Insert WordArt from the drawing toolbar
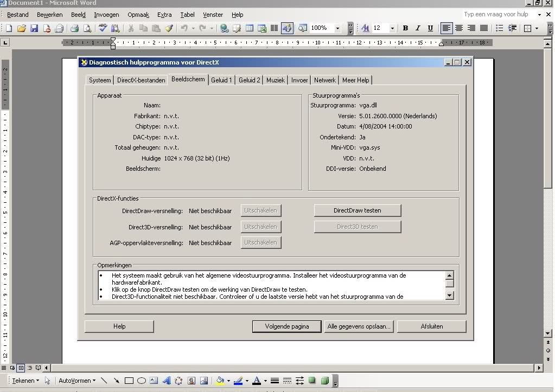This screenshot has height=392, width=555. [x=167, y=381]
